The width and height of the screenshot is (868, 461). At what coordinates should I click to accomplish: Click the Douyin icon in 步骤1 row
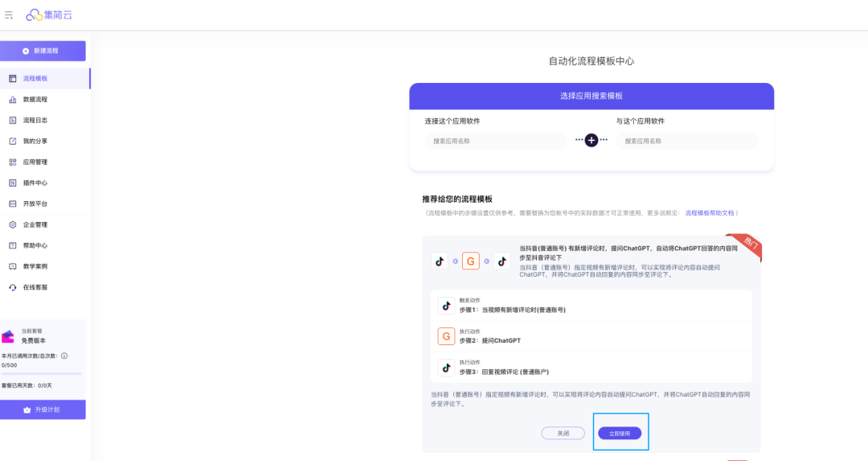pyautogui.click(x=446, y=305)
